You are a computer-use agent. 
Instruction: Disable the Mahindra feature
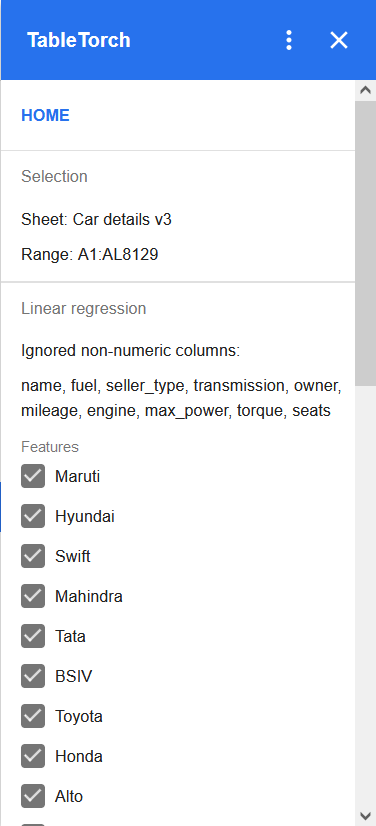tap(33, 596)
